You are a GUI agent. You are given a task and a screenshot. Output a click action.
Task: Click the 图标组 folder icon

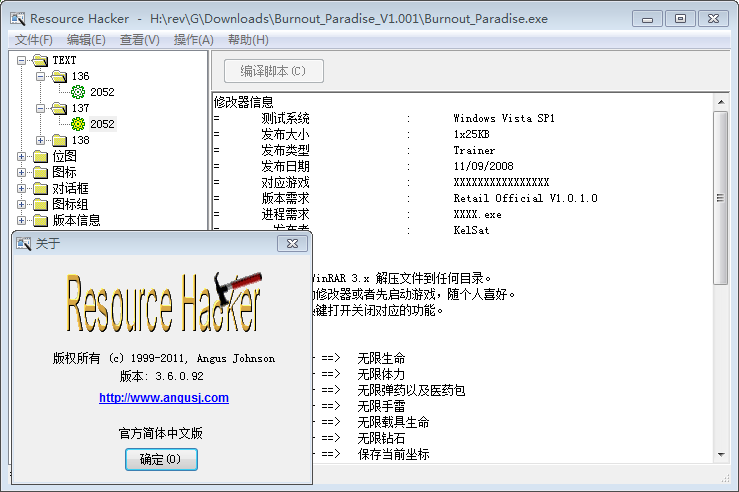tap(41, 205)
